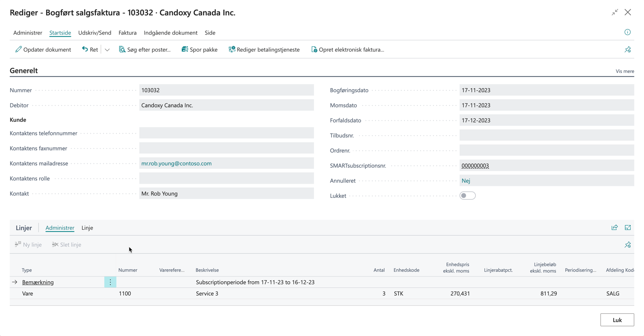Viewport: 644px width, 336px height.
Task: Click the Ret undo arrow icon
Action: tap(85, 49)
